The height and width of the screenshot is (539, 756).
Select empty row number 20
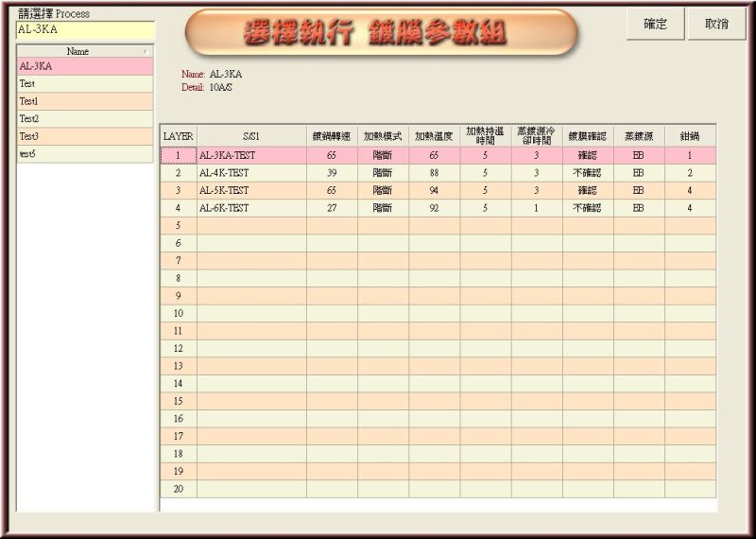(x=178, y=489)
